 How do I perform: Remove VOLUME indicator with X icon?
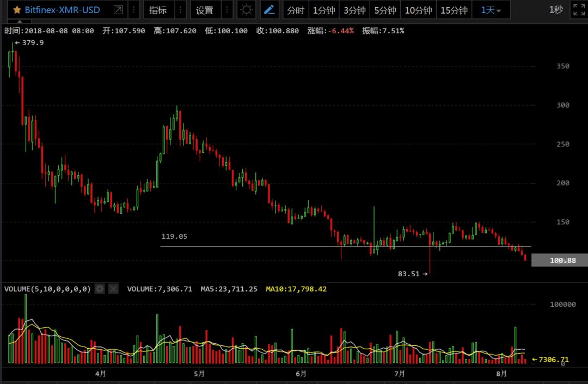pos(113,289)
